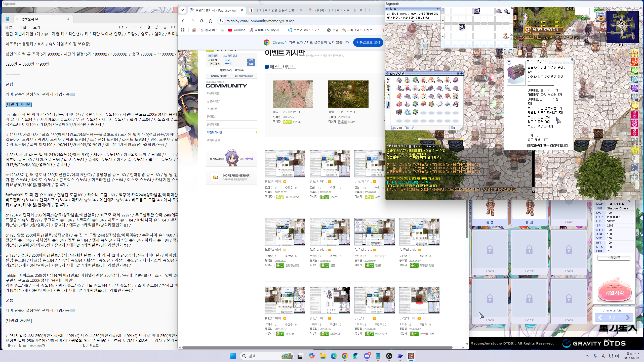The height and width of the screenshot is (362, 644).
Task: Toggle hotkey bar page 1 selector
Action: point(442,10)
